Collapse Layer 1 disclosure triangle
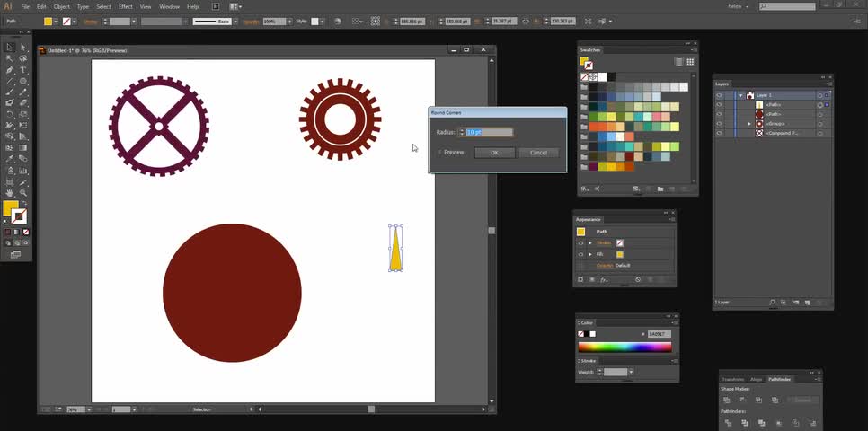This screenshot has width=868, height=431. 740,95
